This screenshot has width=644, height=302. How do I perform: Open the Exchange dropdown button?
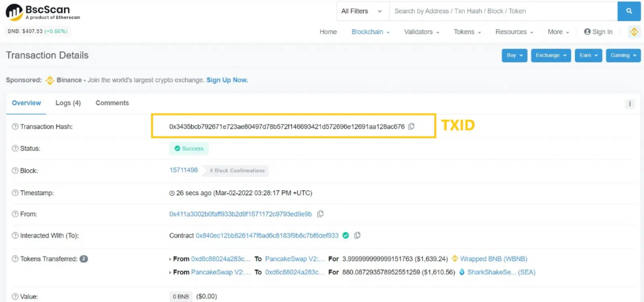(x=551, y=55)
